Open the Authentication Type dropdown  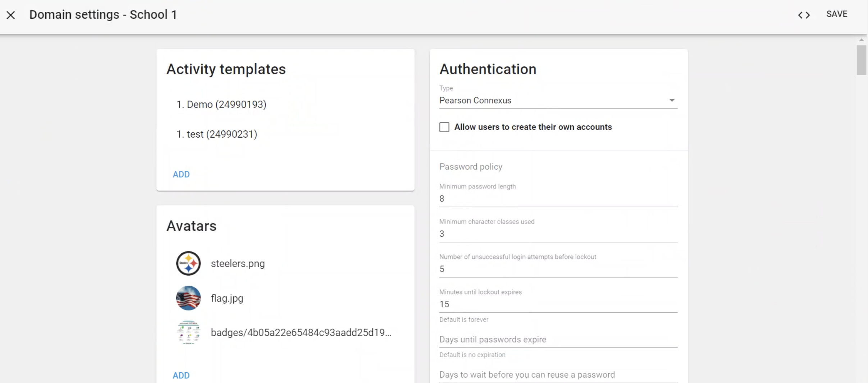(558, 101)
